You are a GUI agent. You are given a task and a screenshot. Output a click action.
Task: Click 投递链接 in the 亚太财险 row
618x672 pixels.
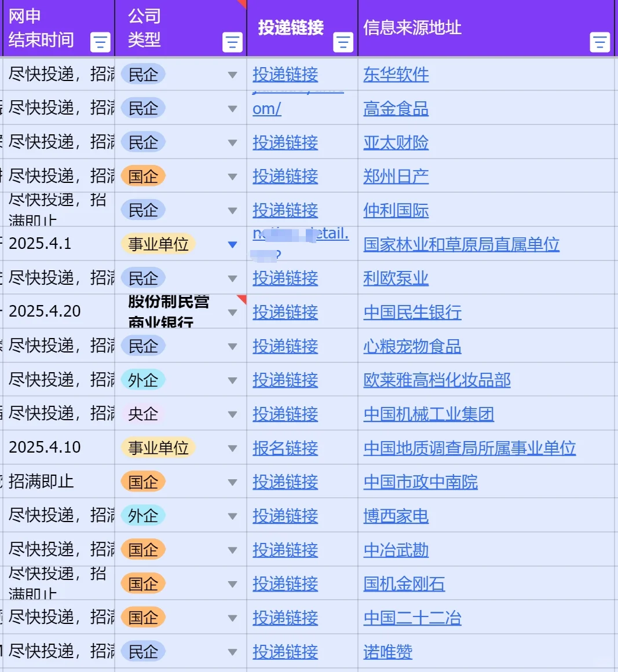point(285,142)
